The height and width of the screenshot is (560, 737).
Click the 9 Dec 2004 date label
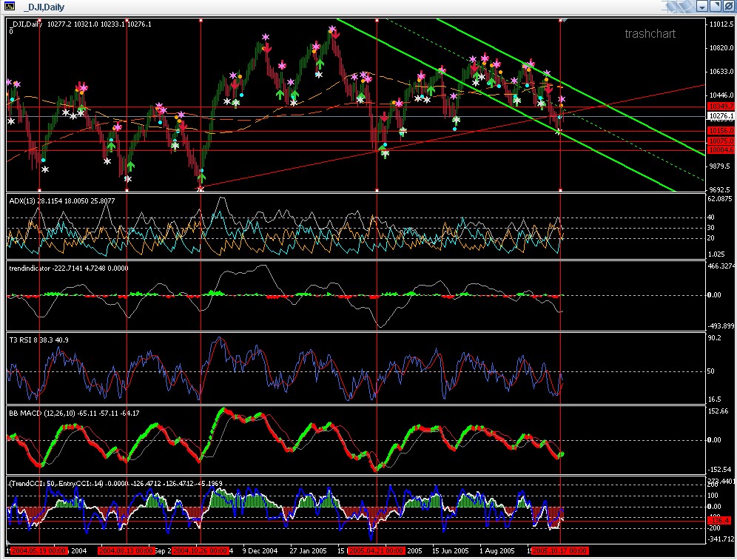point(260,550)
